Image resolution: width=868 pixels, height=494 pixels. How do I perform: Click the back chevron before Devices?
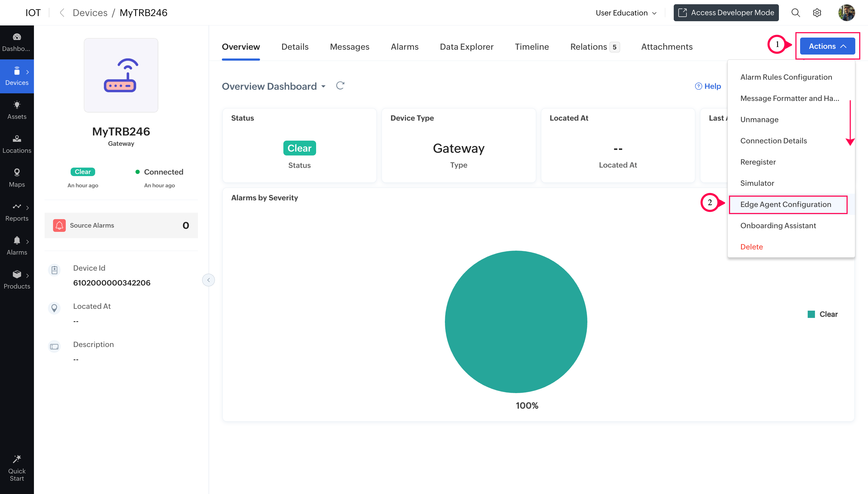62,13
